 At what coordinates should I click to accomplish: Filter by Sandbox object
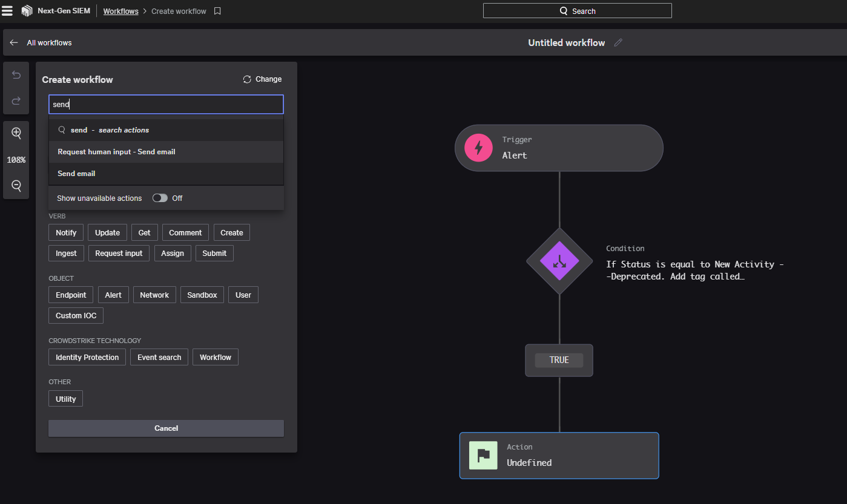202,295
